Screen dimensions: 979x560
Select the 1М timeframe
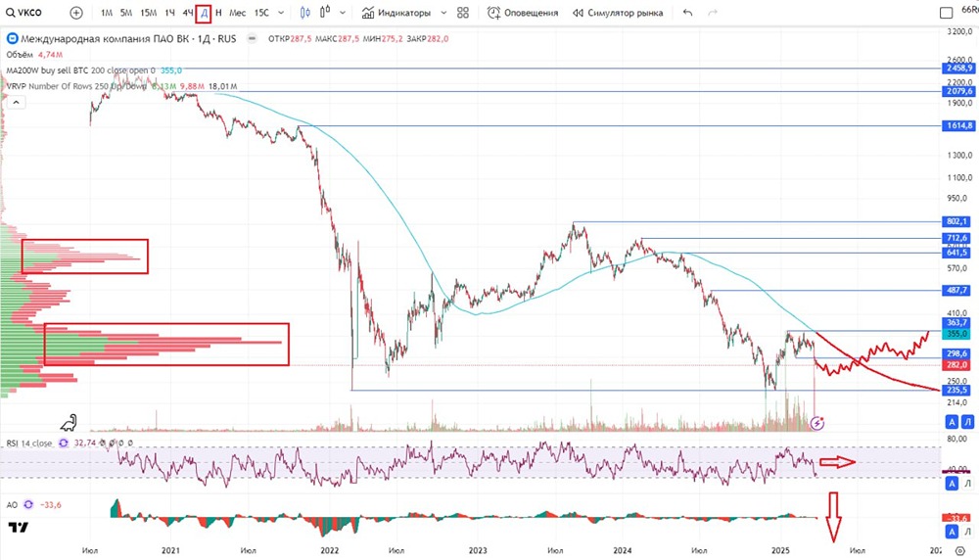pyautogui.click(x=107, y=13)
